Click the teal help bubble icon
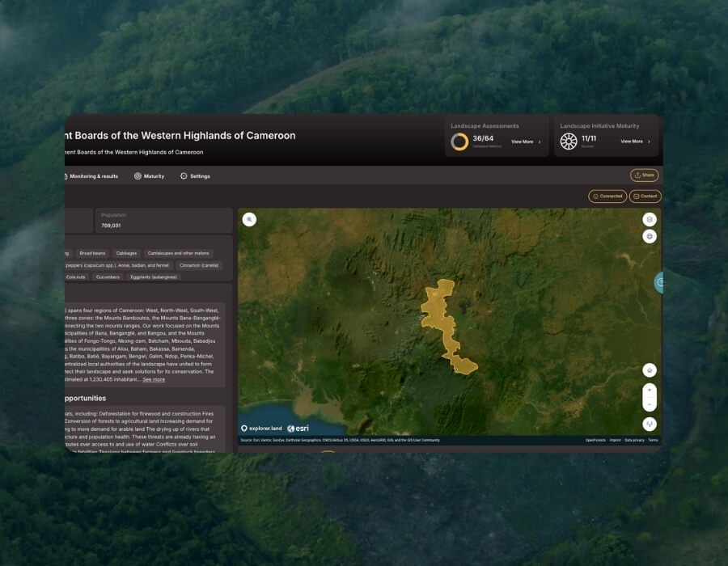The height and width of the screenshot is (566, 728). coord(658,282)
